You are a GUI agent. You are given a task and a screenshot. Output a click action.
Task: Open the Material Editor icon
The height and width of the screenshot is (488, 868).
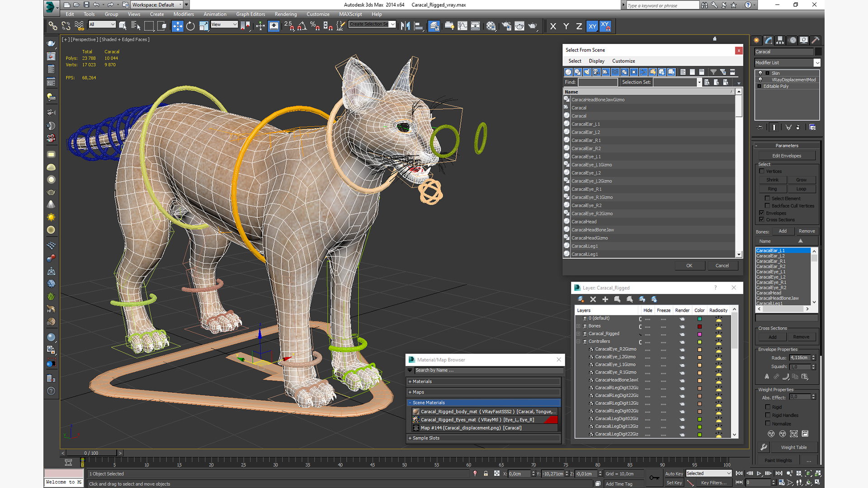[491, 26]
